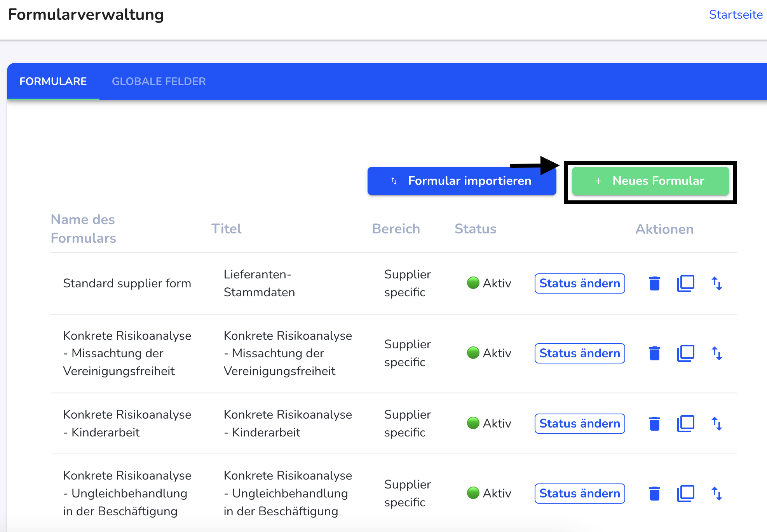This screenshot has width=767, height=532.
Task: Click the Lieferanten-Stammdaten title cell
Action: click(259, 283)
